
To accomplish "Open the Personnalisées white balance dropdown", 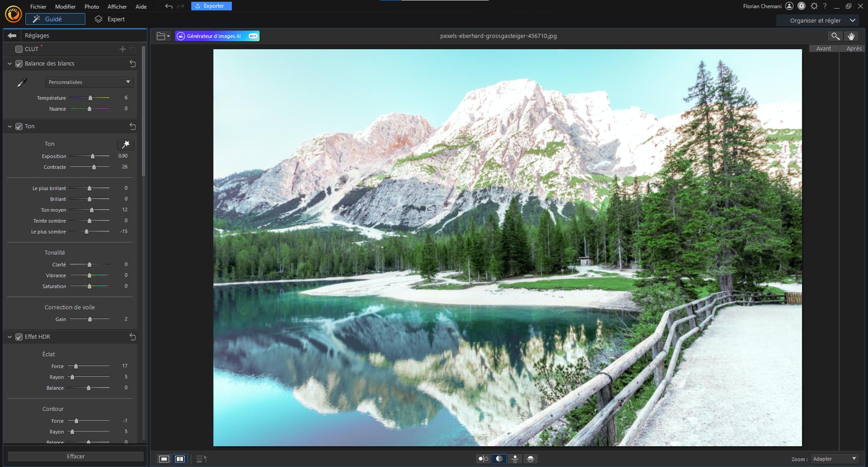I will tap(89, 82).
